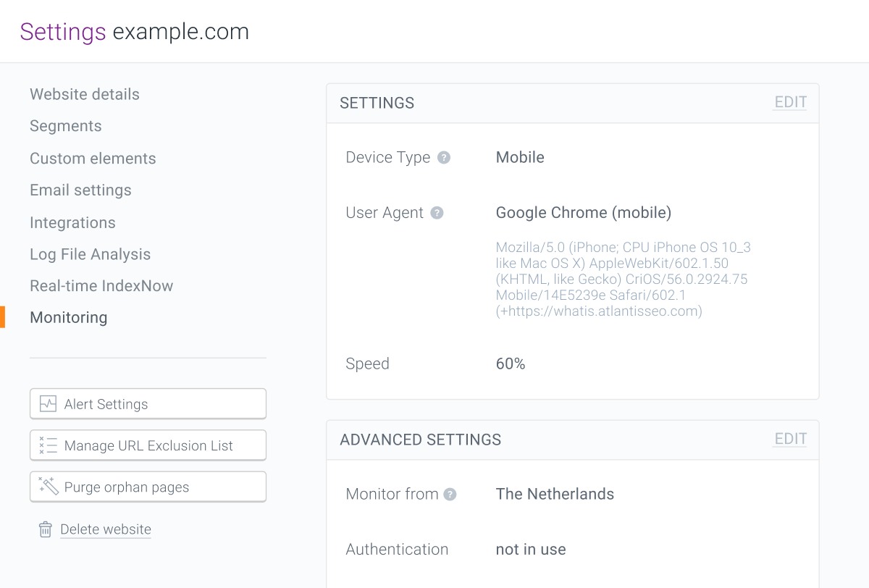Click the Settings heading at top
Image resolution: width=869 pixels, height=588 pixels.
63,32
